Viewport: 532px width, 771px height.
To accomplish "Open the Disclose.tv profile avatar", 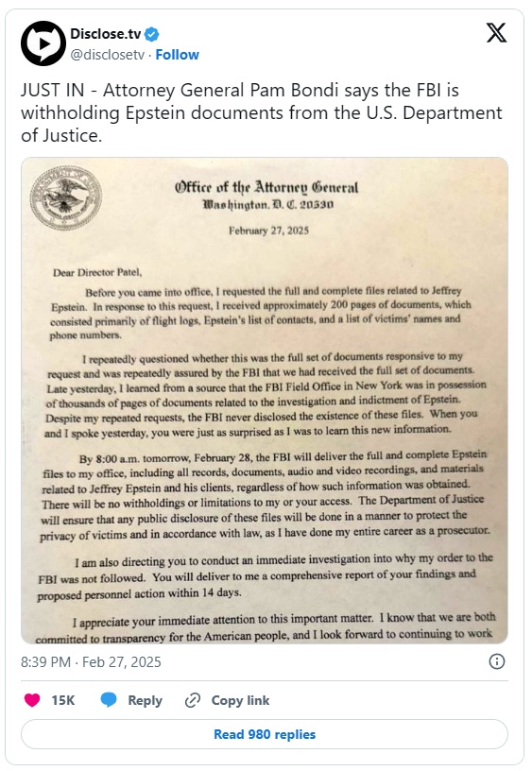I will (x=43, y=43).
